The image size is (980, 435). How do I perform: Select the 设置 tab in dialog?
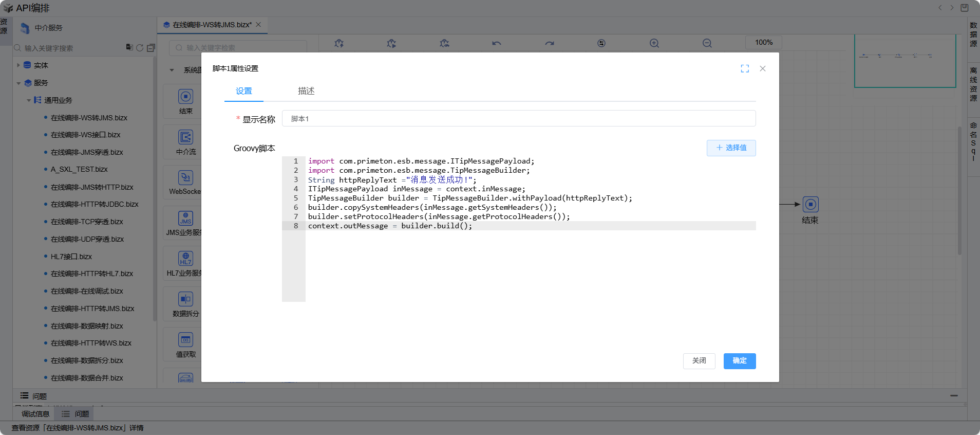(x=244, y=91)
